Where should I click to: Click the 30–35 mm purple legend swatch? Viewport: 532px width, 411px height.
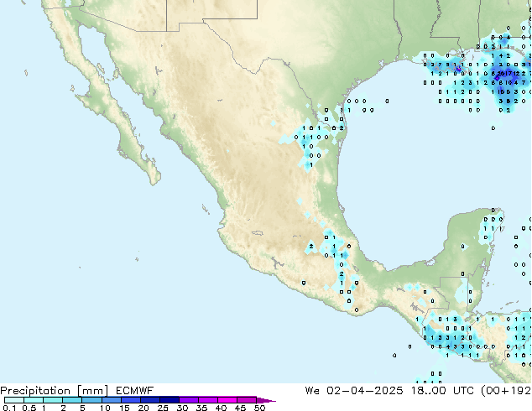(189, 400)
